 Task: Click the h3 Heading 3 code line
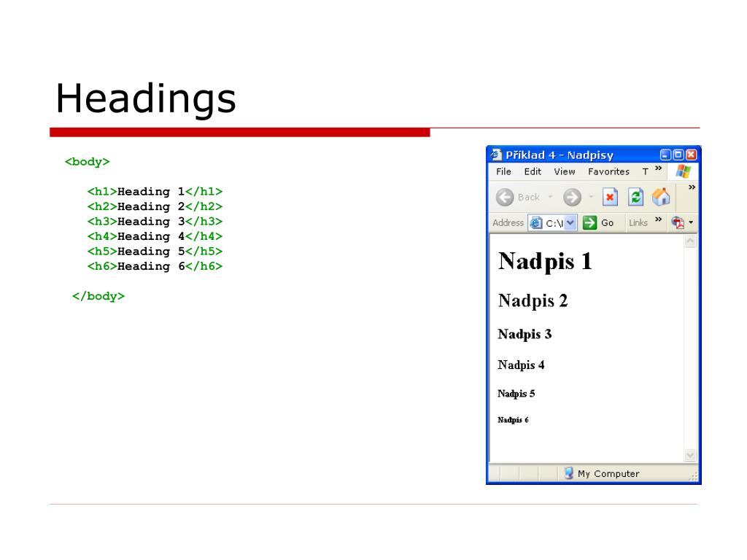155,222
